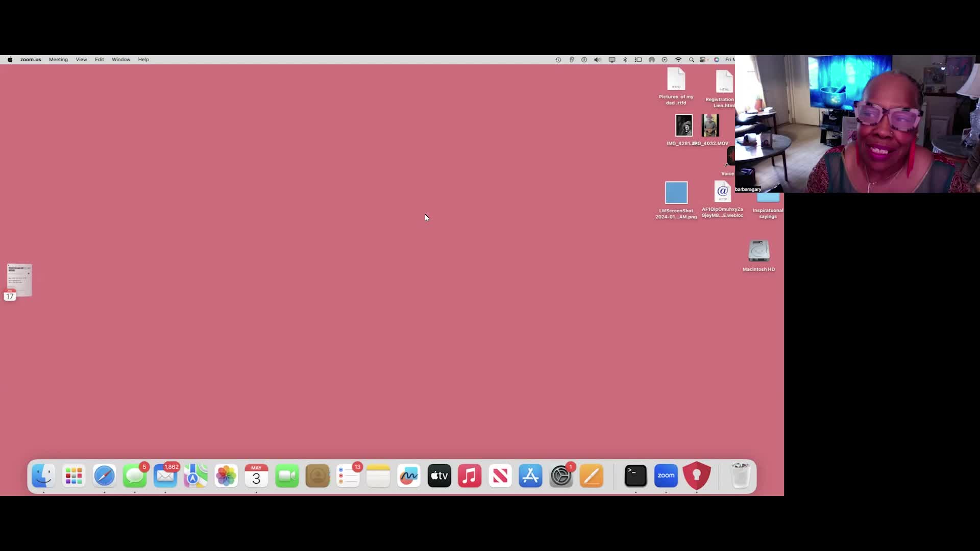Open Control Center in menu bar
The width and height of the screenshot is (980, 551).
point(703,60)
